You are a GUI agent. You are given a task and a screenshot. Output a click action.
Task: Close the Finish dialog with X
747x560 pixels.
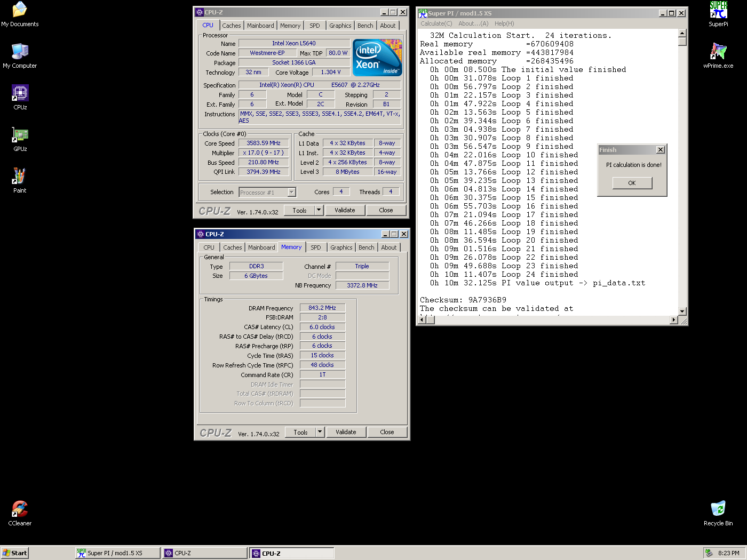[x=661, y=150]
